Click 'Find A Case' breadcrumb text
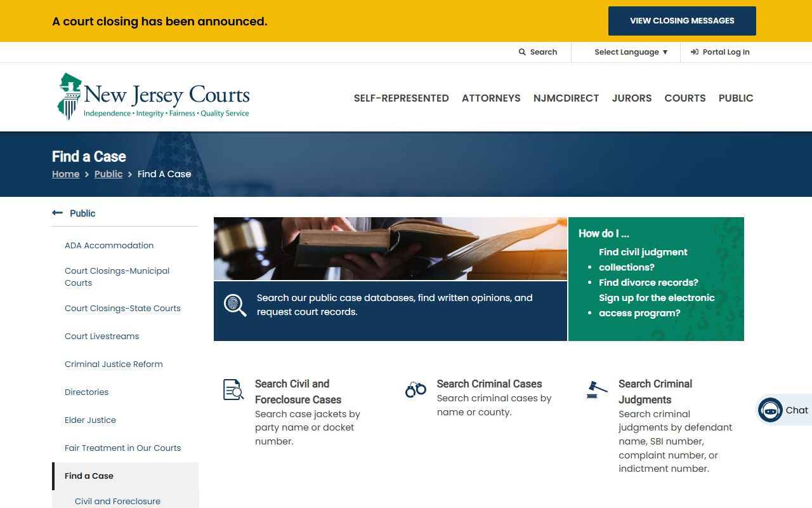The height and width of the screenshot is (508, 812). coord(164,174)
